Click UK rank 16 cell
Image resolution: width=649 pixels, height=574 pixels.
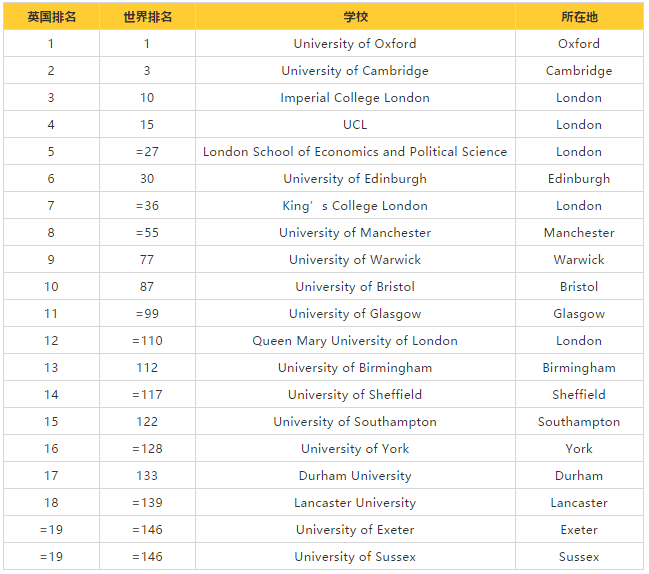[x=51, y=449]
